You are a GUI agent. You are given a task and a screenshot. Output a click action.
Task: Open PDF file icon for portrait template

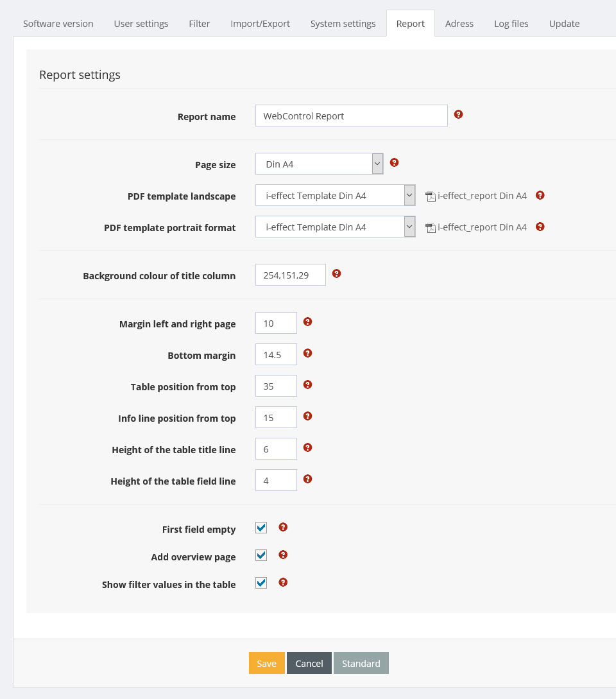pos(431,228)
